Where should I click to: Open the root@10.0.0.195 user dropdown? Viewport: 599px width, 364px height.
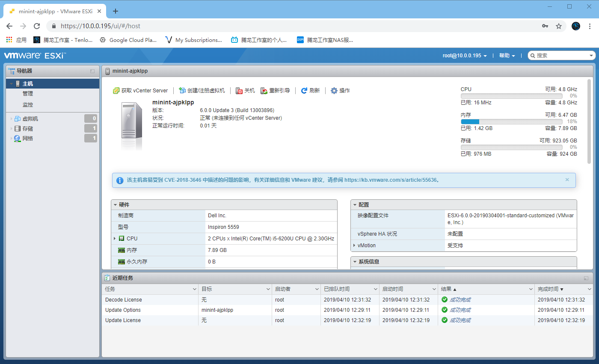pos(465,56)
